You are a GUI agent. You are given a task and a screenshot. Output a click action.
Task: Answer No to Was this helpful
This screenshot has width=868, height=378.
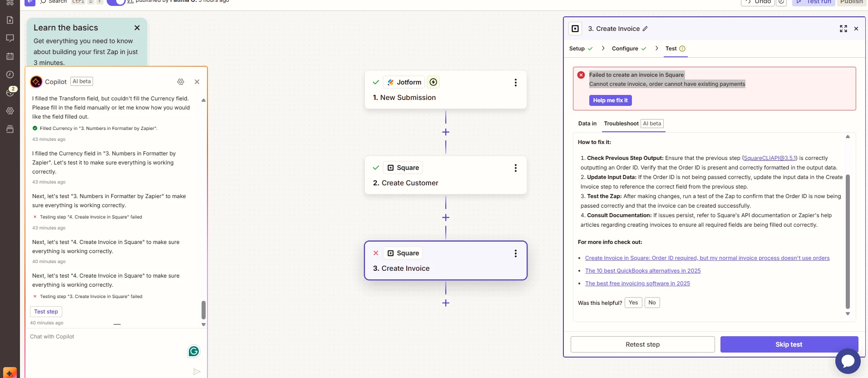click(x=652, y=303)
